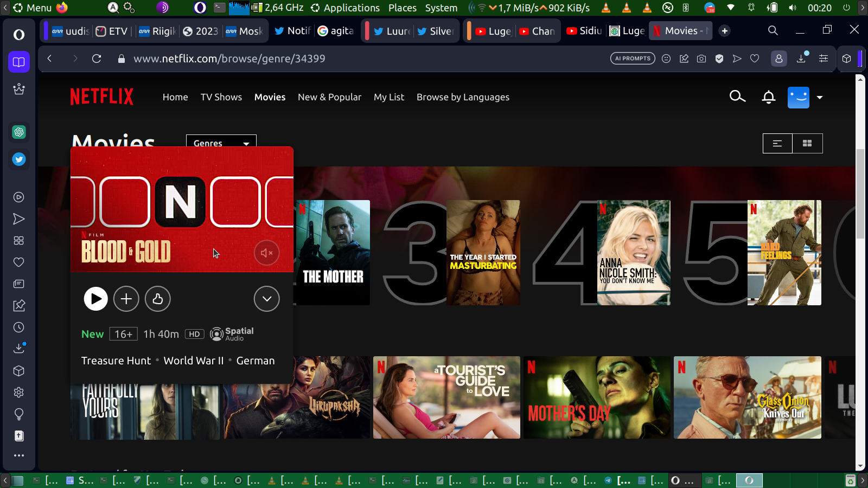Focus the address bar URL field
Image resolution: width=868 pixels, height=488 pixels.
(x=229, y=59)
